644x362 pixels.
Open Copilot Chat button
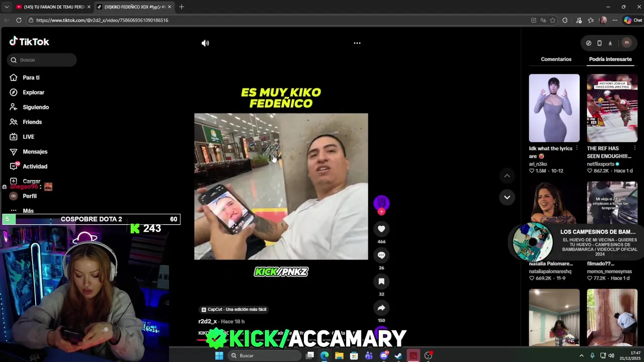[x=633, y=20]
